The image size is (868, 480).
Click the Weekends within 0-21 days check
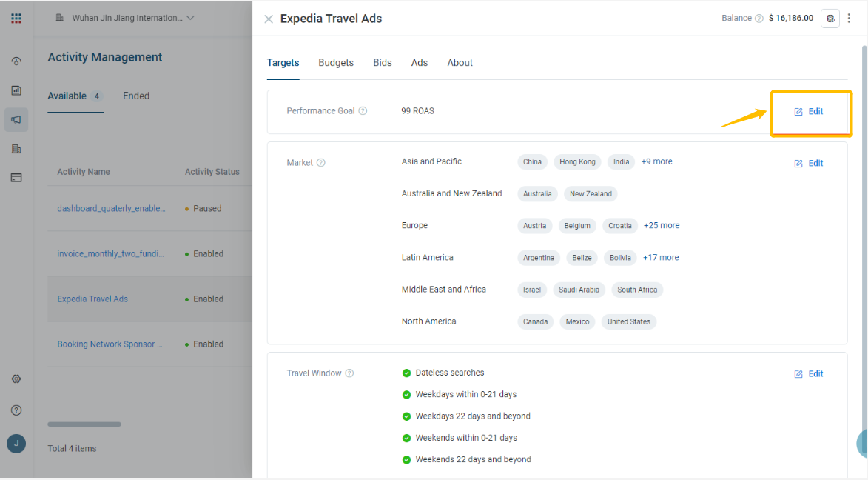pos(406,437)
